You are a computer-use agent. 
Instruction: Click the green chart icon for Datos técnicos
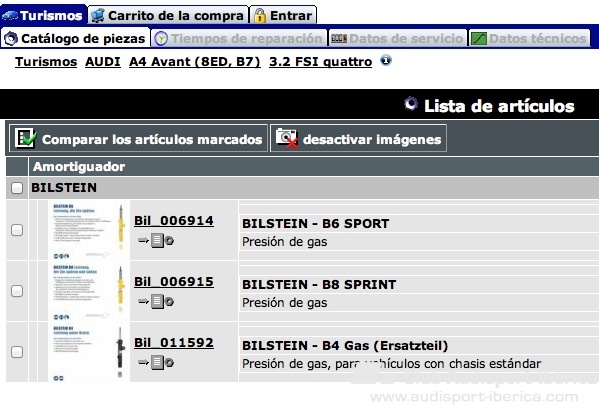479,38
